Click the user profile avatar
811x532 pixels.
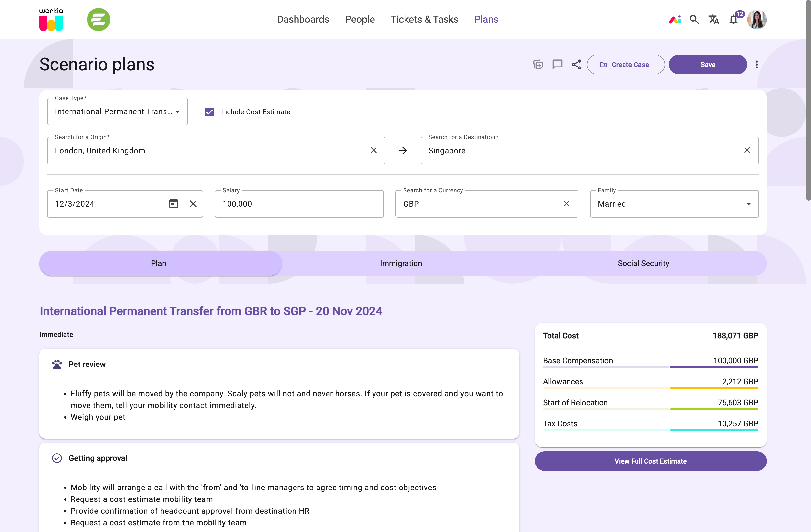757,19
